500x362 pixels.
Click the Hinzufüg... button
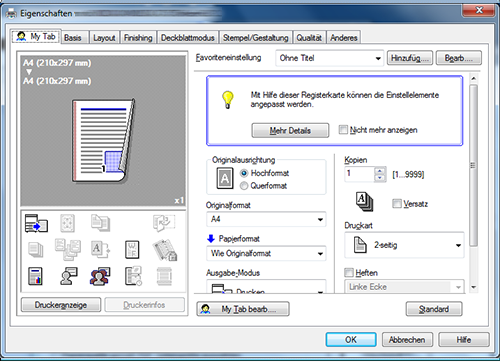click(410, 58)
